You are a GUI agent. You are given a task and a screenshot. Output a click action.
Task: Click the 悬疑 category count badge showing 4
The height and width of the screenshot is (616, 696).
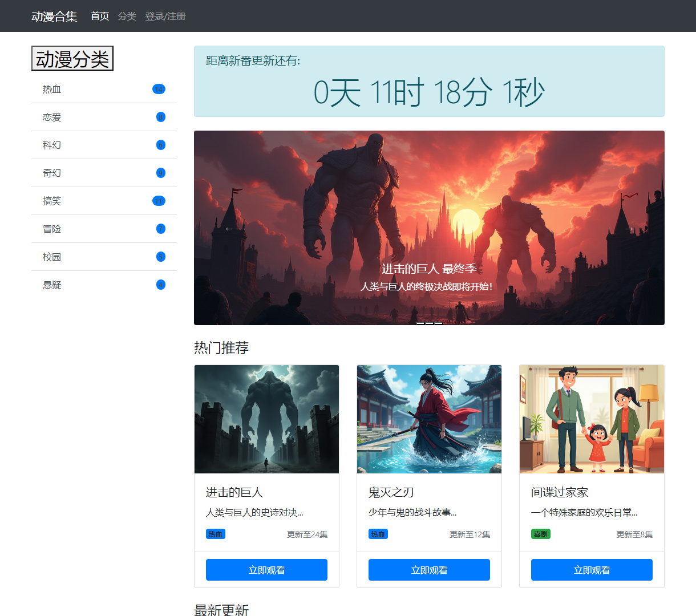pos(160,285)
